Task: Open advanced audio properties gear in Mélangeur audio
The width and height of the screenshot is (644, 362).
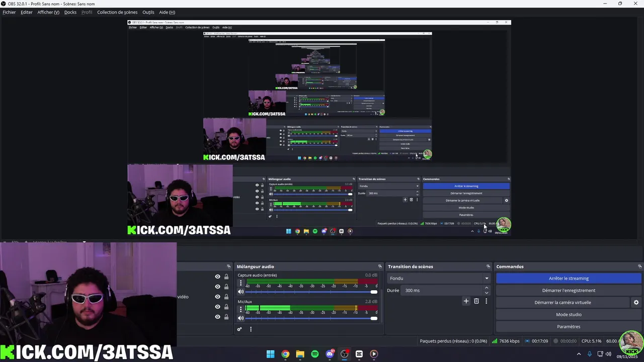Action: pos(239,329)
